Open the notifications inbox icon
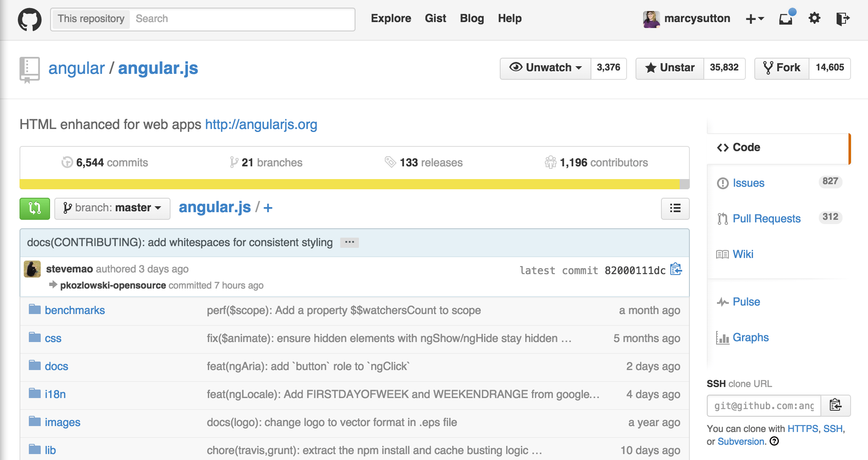Viewport: 868px width, 460px height. 786,19
